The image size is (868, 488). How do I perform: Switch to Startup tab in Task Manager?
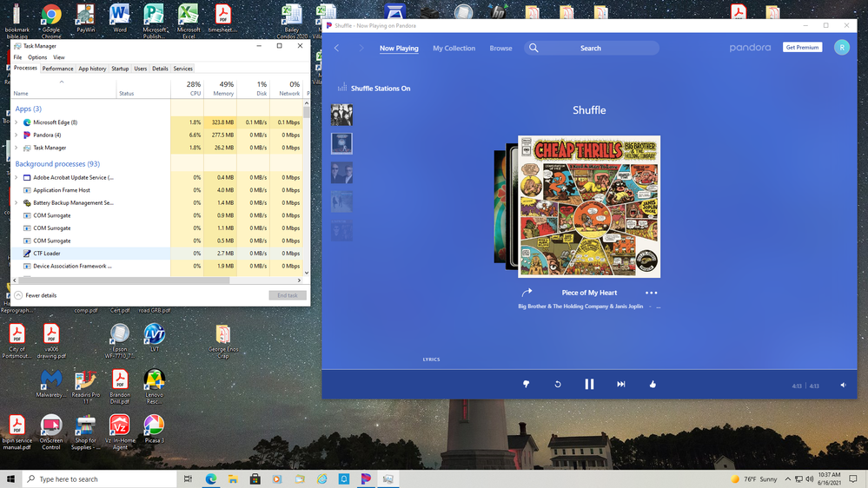[120, 69]
